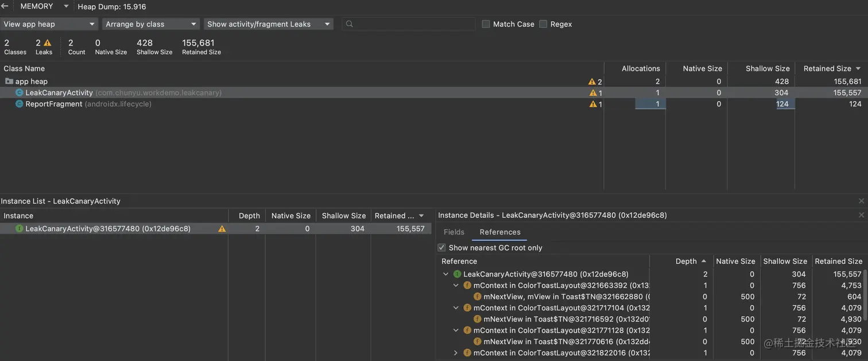
Task: Click the search magnifier icon in filter field
Action: point(349,24)
